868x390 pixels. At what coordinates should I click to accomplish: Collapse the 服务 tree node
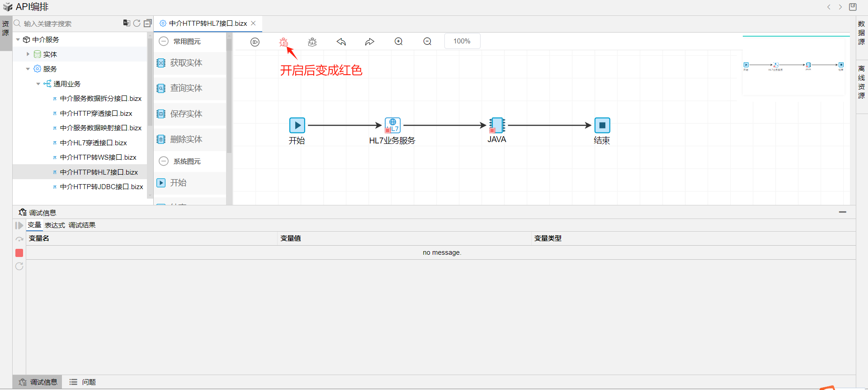[x=28, y=69]
